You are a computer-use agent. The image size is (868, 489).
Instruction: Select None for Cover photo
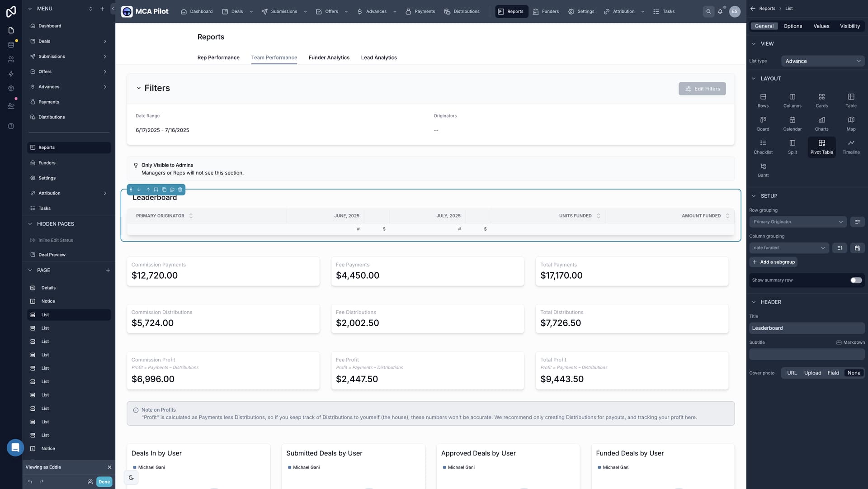(x=854, y=373)
